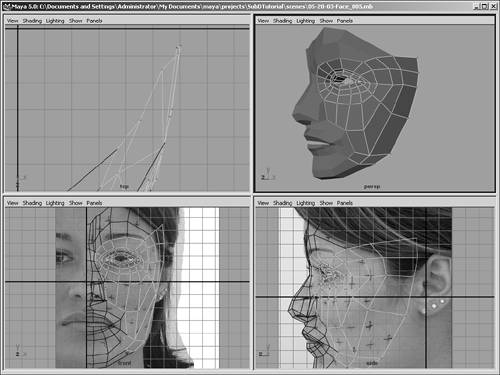Image resolution: width=500 pixels, height=375 pixels.
Task: Open Show menu in front viewport
Action: click(76, 203)
